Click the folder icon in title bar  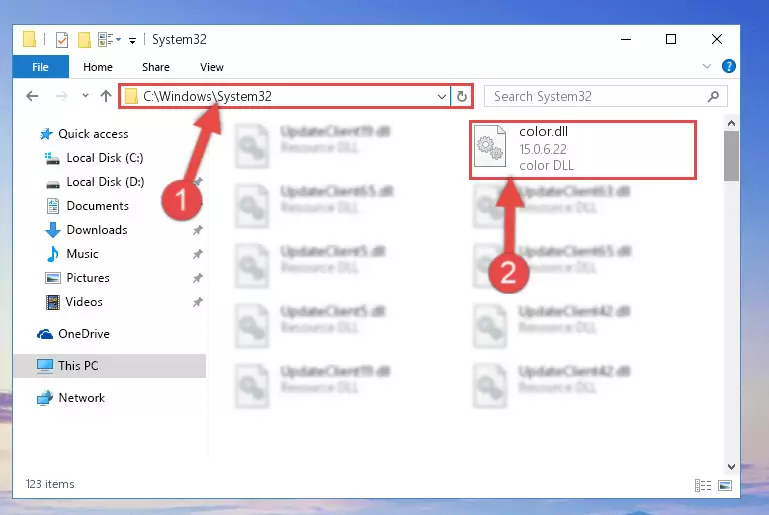pos(29,39)
